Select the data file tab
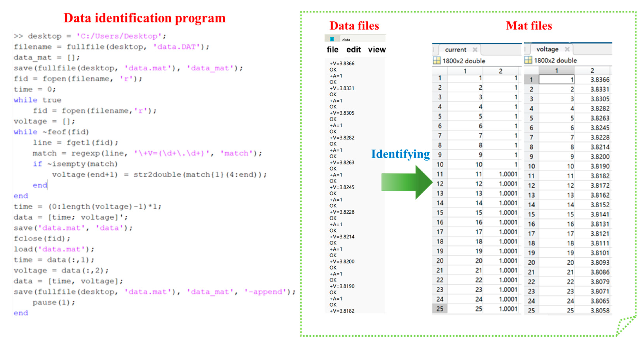The width and height of the screenshot is (644, 346). coord(346,40)
